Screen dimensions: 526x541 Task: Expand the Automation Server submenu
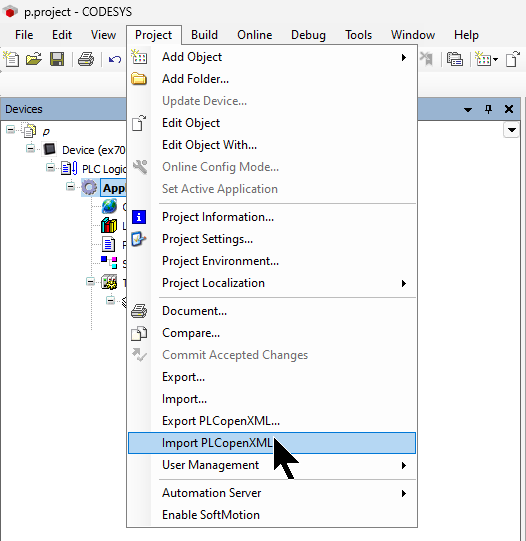coord(272,493)
